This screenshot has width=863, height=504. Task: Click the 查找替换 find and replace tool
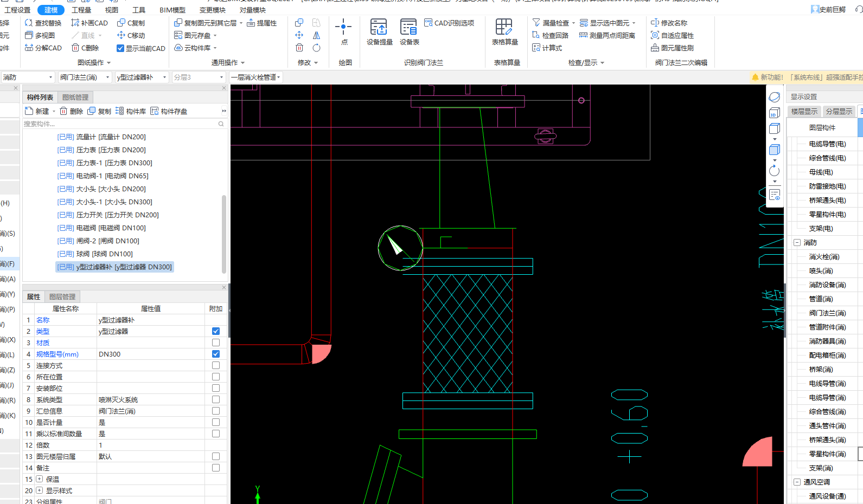[43, 23]
